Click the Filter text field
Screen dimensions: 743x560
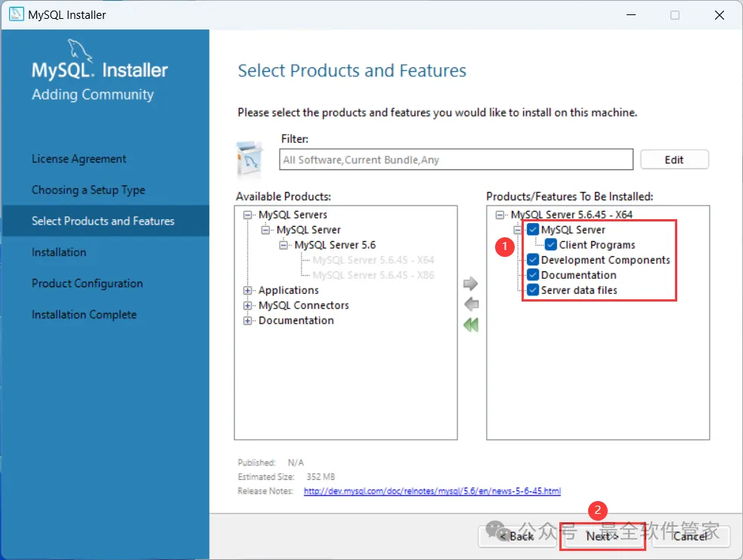456,159
